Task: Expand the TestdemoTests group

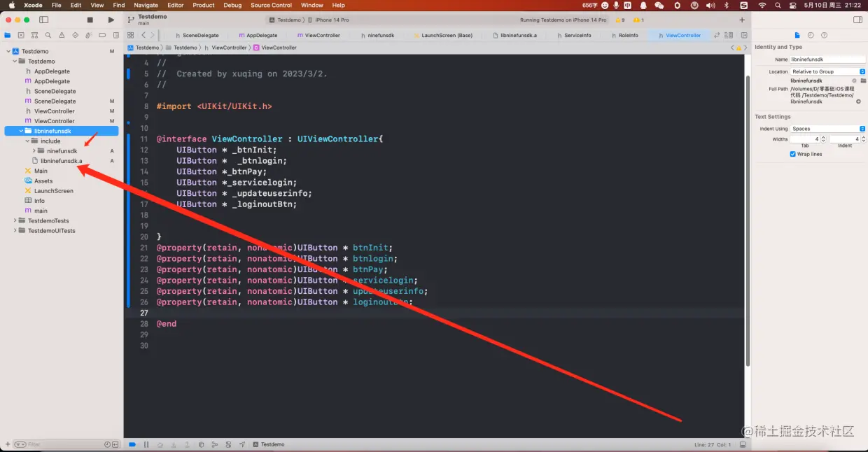Action: [15, 220]
